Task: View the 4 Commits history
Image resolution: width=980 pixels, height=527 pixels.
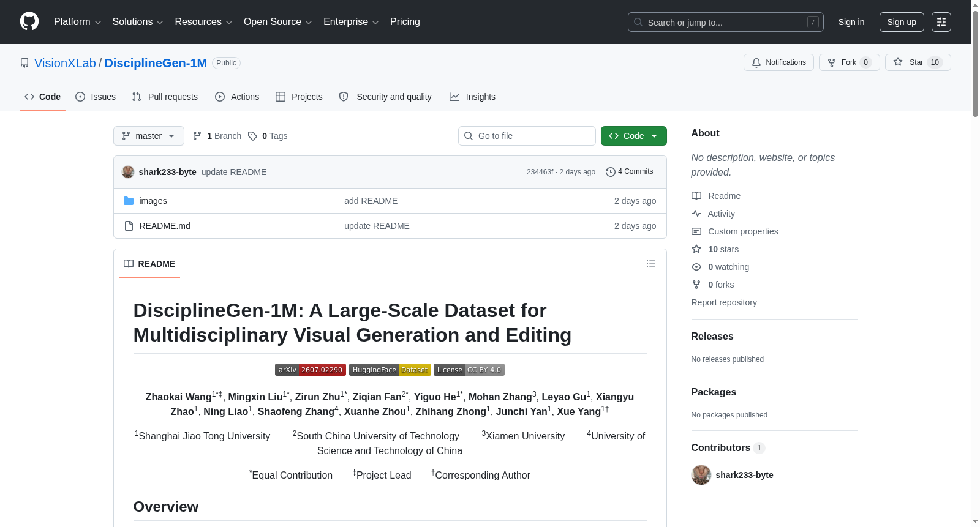Action: (629, 172)
